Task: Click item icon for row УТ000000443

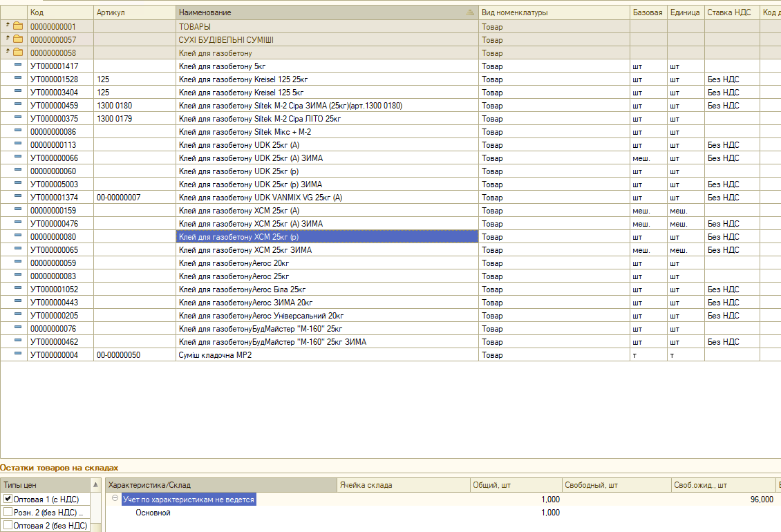Action: pos(18,301)
